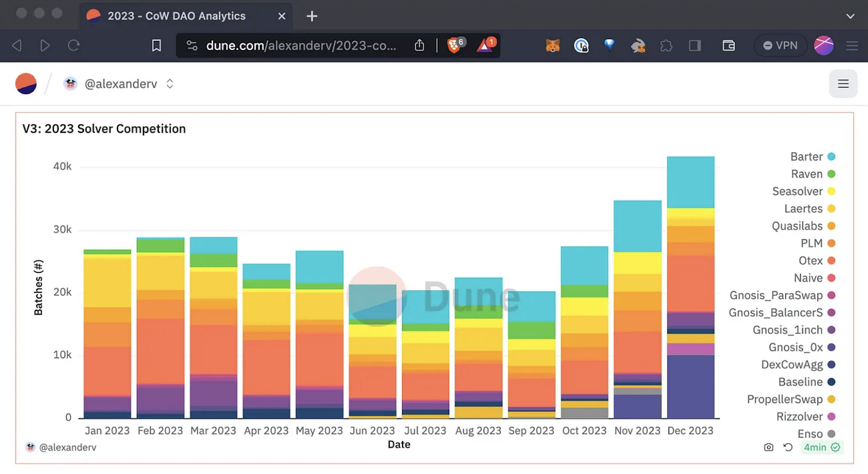
Task: Bookmark this page using the bookmark icon
Action: click(156, 45)
